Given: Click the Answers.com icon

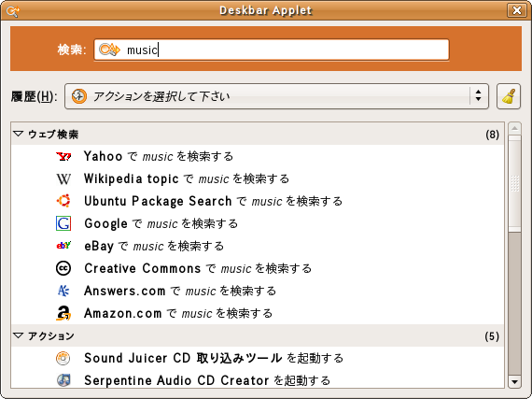Looking at the screenshot, I should [63, 291].
